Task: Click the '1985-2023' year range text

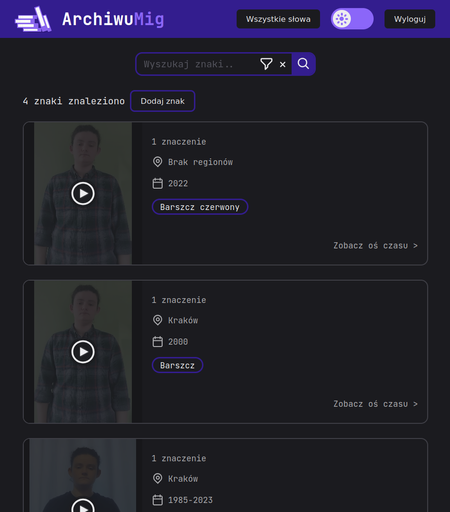Action: pyautogui.click(x=190, y=500)
